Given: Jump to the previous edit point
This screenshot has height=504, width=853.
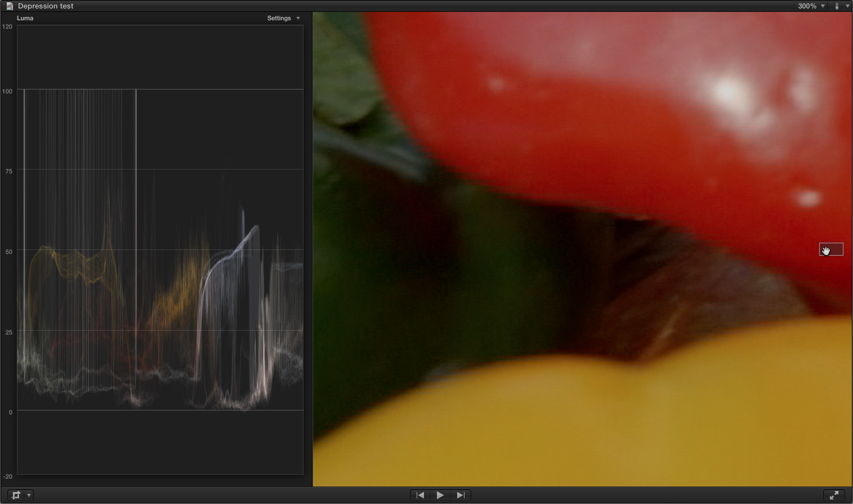Looking at the screenshot, I should [420, 495].
